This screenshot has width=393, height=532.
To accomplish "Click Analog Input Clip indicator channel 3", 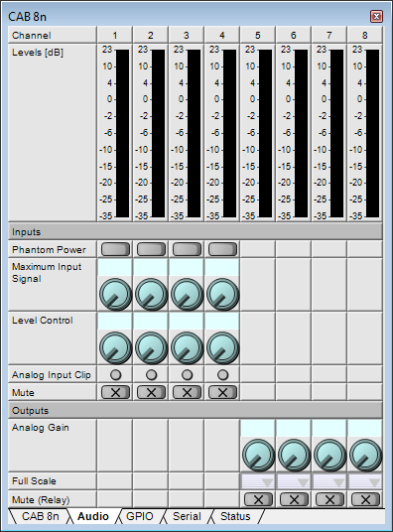I will [187, 374].
